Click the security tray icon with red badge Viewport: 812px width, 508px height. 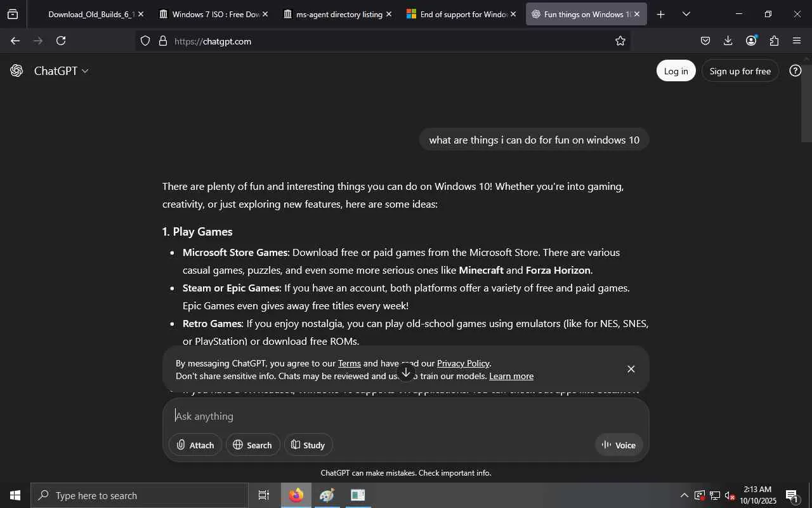(700, 496)
